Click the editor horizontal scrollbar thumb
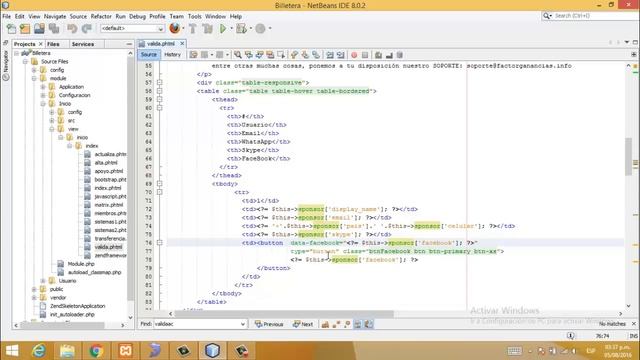This screenshot has height=360, width=640. [284, 314]
